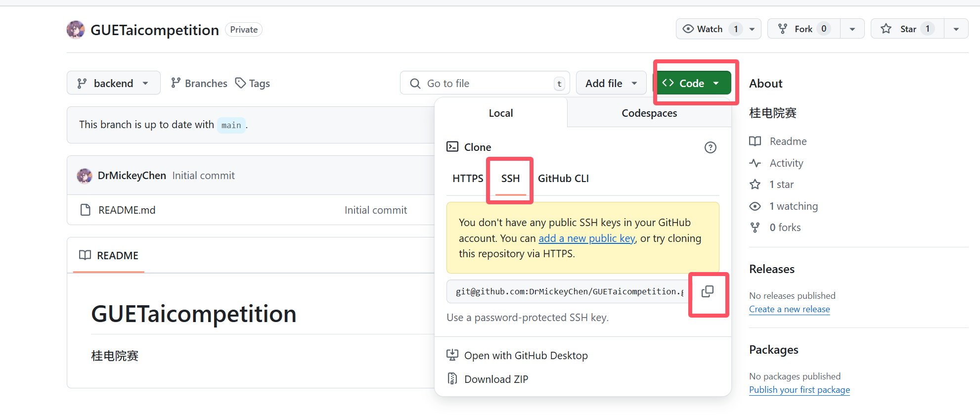Switch to the Codespaces tab

point(649,113)
